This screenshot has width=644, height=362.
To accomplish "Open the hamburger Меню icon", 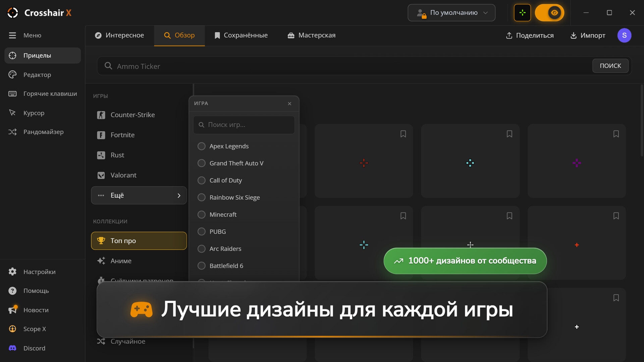I will pyautogui.click(x=12, y=35).
